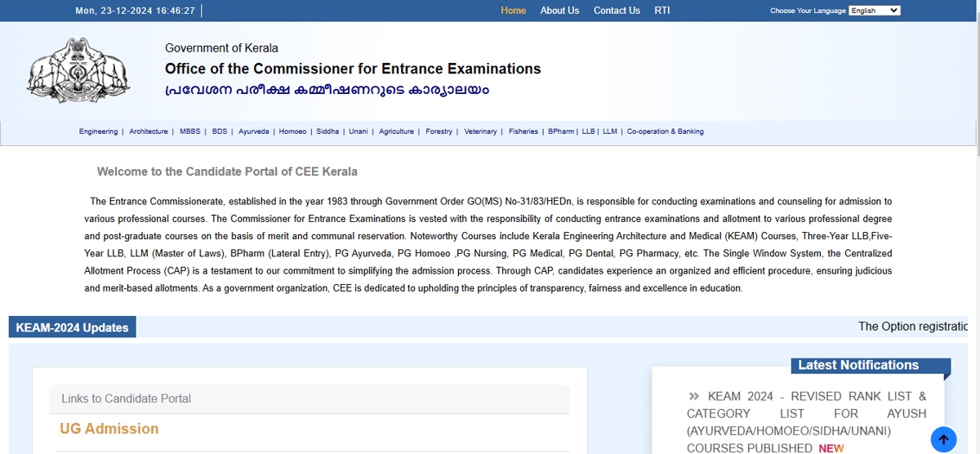Click the scrolling Option registration ticker text

[x=912, y=327]
